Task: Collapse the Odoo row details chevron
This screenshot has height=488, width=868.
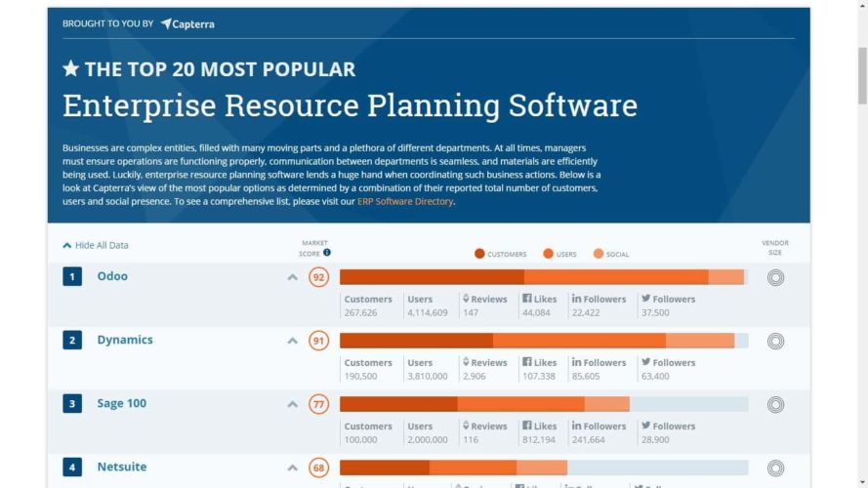Action: coord(292,277)
